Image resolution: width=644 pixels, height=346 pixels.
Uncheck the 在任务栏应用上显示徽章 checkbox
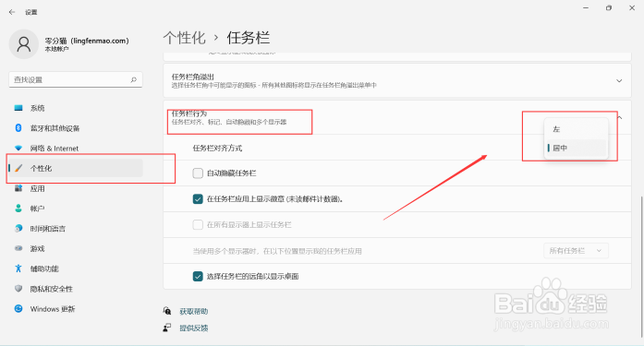[x=198, y=198]
